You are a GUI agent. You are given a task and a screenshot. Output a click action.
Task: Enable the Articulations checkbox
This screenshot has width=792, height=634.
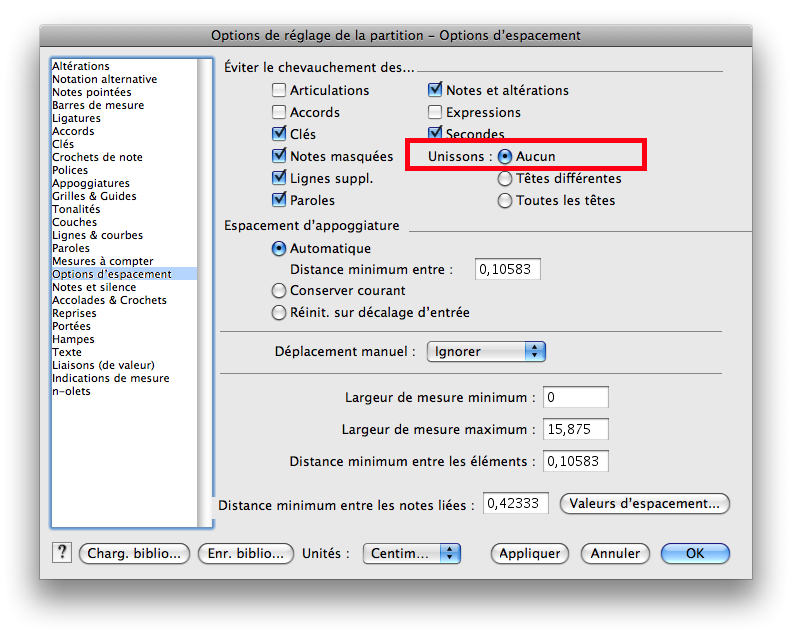(279, 90)
